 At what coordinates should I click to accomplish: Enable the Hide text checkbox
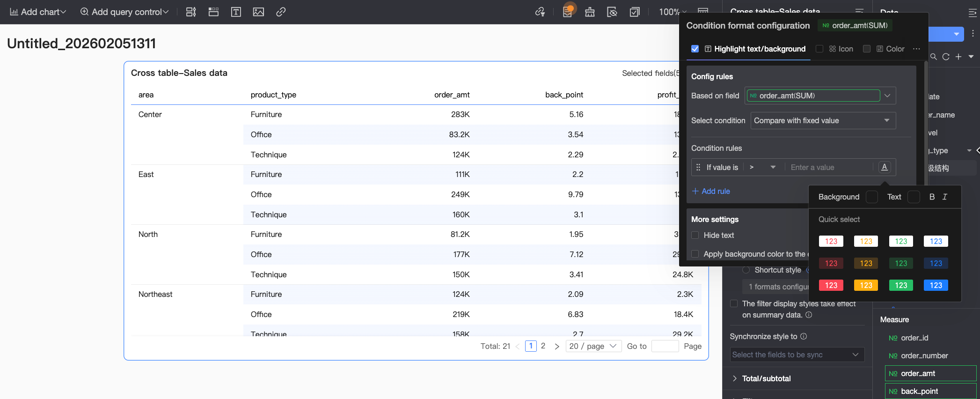pyautogui.click(x=695, y=235)
